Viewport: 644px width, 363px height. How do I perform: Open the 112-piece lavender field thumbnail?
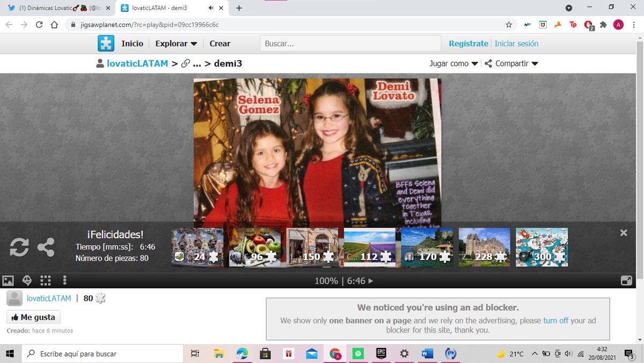[x=370, y=247]
